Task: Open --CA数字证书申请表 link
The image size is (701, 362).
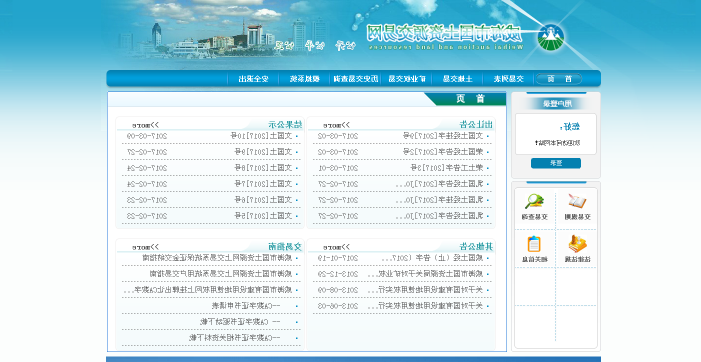Action: (x=246, y=306)
